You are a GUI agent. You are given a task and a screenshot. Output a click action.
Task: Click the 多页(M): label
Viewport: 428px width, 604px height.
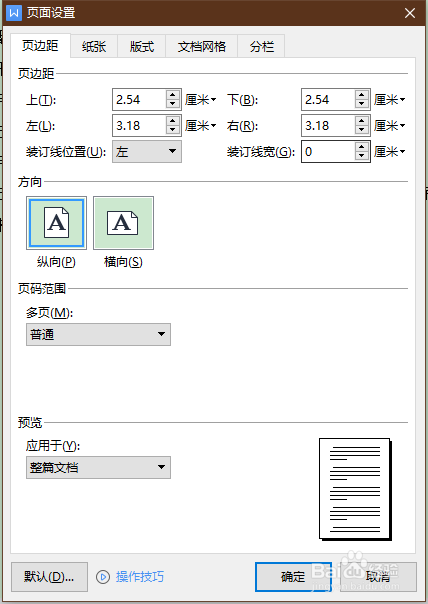point(49,313)
